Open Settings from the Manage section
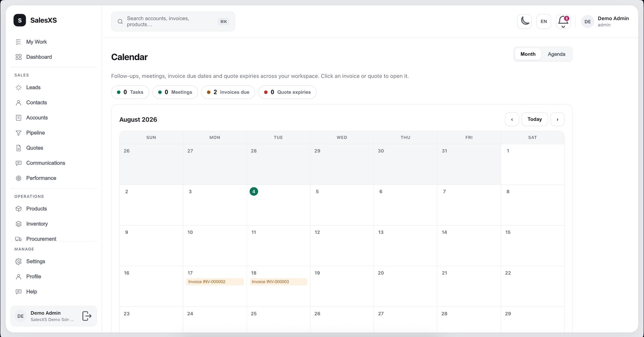This screenshot has width=644, height=337. point(53,261)
